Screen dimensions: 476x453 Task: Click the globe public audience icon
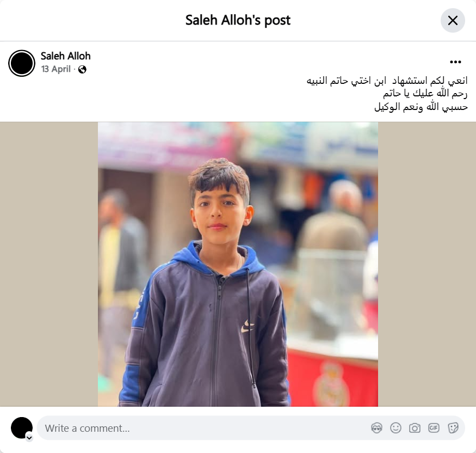82,69
